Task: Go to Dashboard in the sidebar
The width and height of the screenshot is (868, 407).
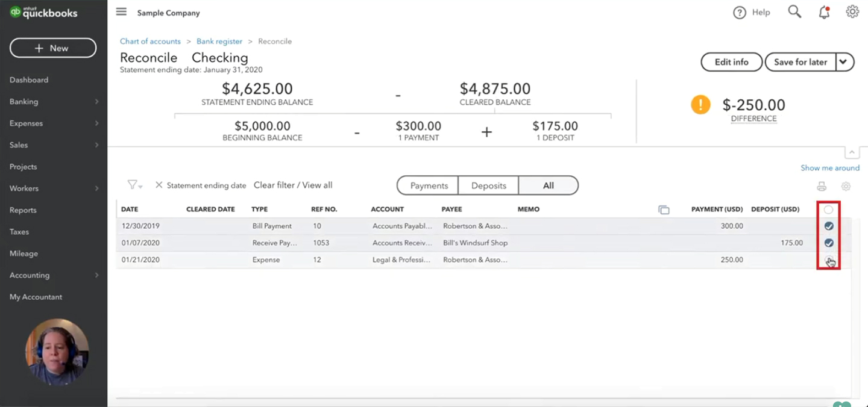Action: pos(29,80)
